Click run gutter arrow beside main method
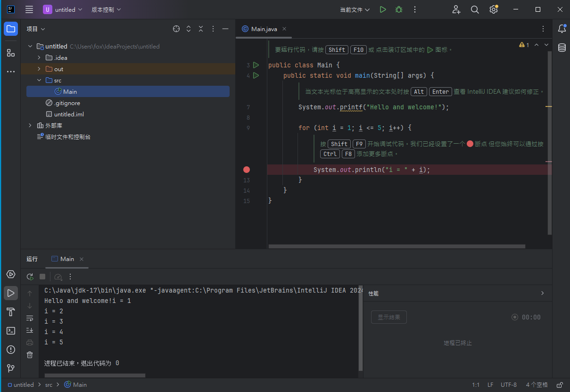 point(256,75)
